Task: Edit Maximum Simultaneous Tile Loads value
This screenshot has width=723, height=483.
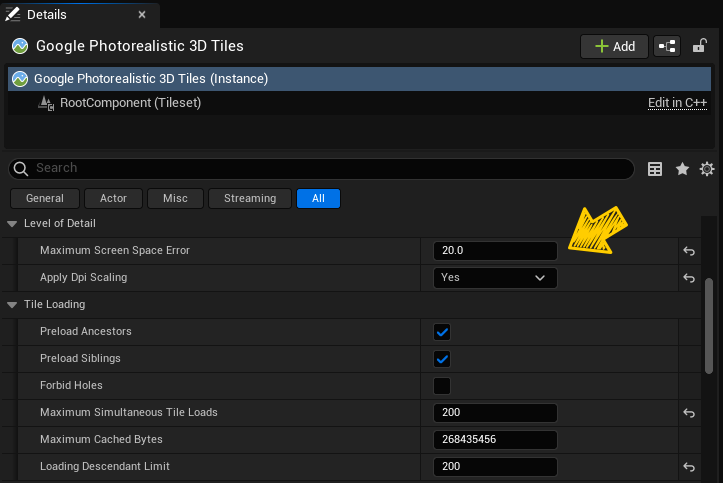Action: tap(495, 412)
